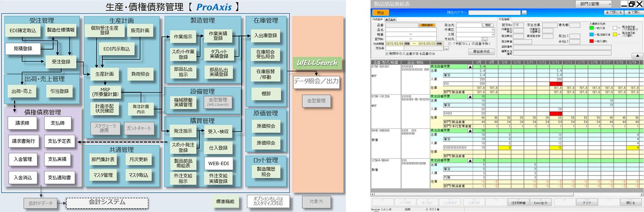Image resolution: width=644 pixels, height=212 pixels.
Task: Click the マスタ管理 box in 共通管理
Action: [x=102, y=175]
